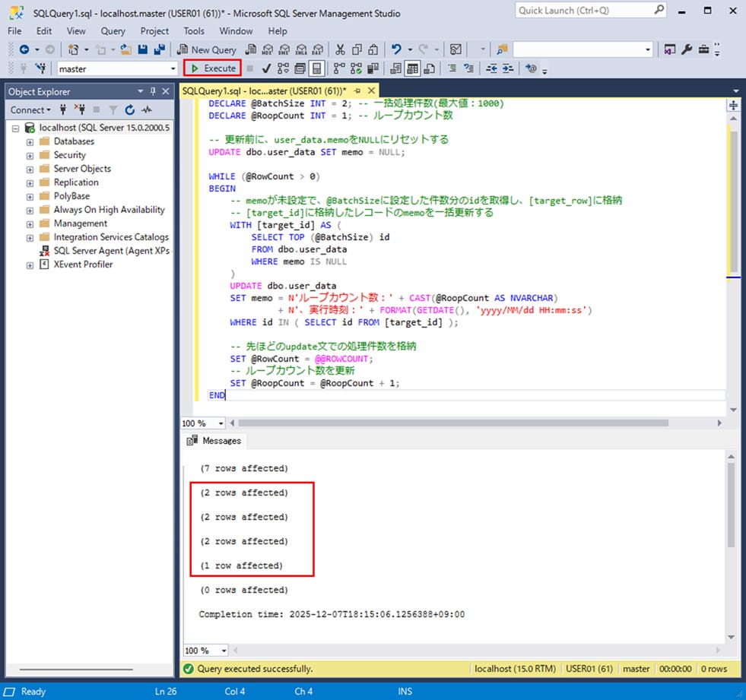Toggle Results to Grid output mode
This screenshot has height=700, width=746.
[x=411, y=68]
